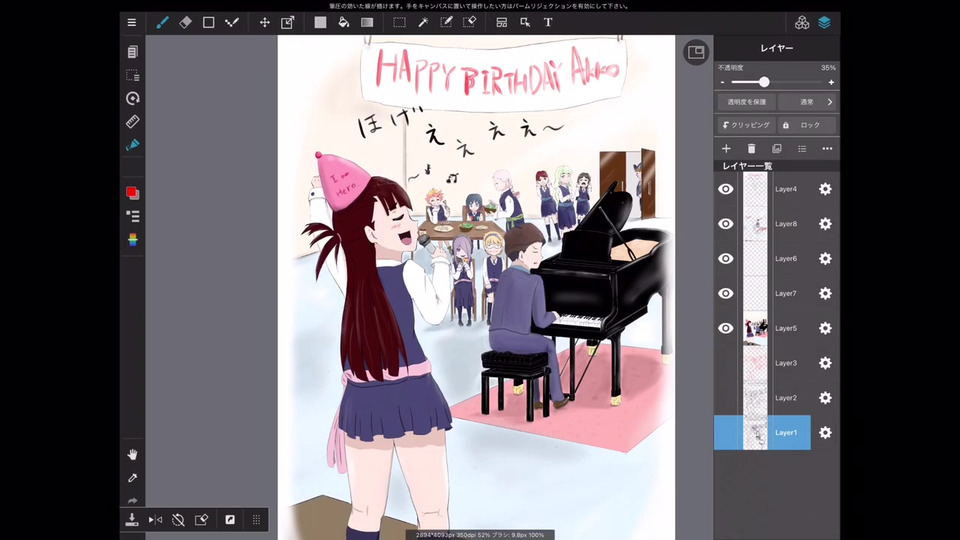Select the Text tool

pyautogui.click(x=548, y=23)
